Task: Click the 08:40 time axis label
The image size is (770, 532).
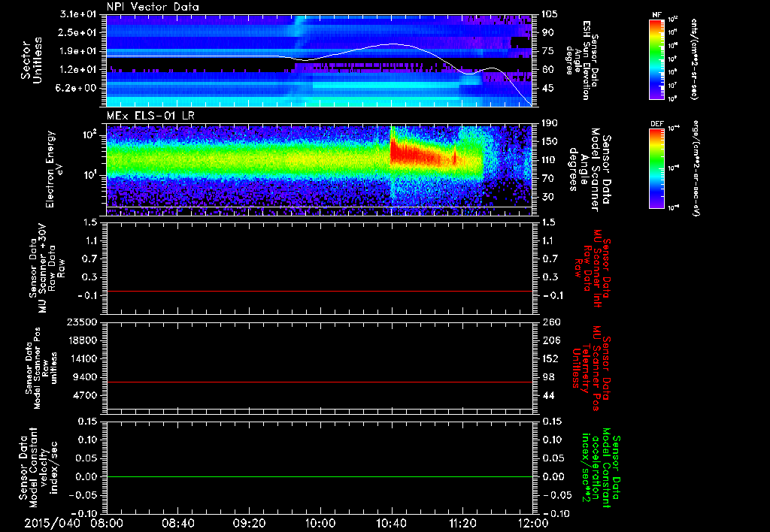Action: pyautogui.click(x=178, y=522)
